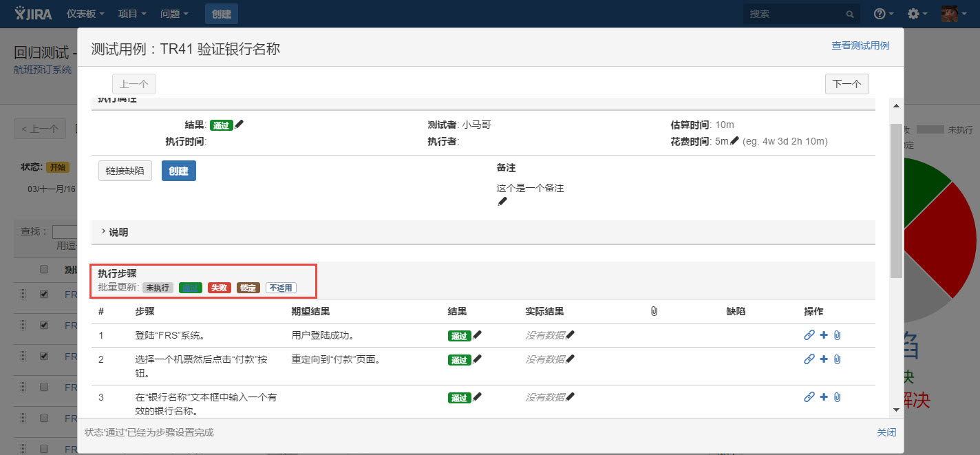The image size is (980, 455).
Task: Click the 链接缺陷 button
Action: click(x=125, y=171)
